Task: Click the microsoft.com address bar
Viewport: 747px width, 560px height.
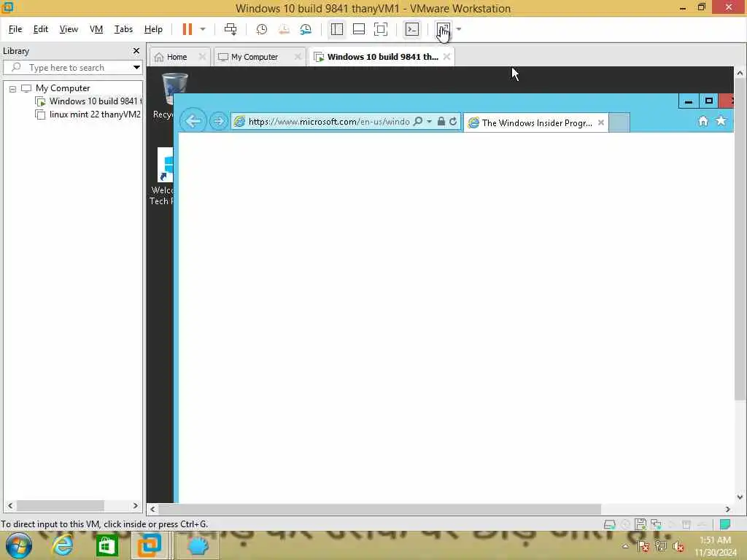Action: coord(329,122)
